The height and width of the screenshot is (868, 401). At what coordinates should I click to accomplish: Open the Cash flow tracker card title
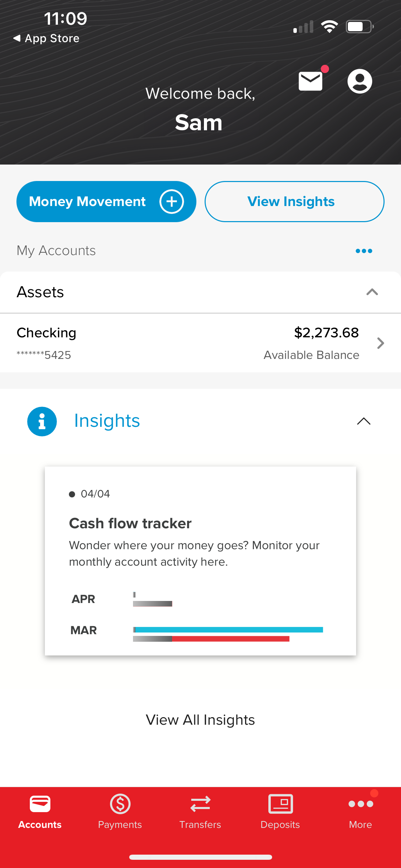(130, 523)
